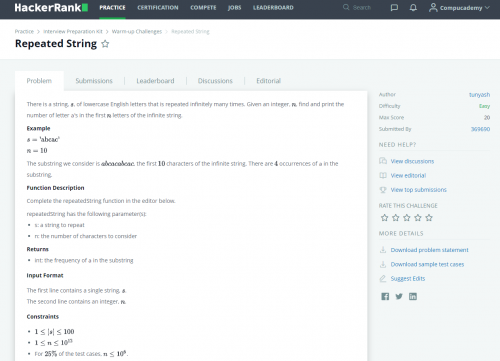
Task: Click Download sample test cases link
Action: pyautogui.click(x=427, y=264)
